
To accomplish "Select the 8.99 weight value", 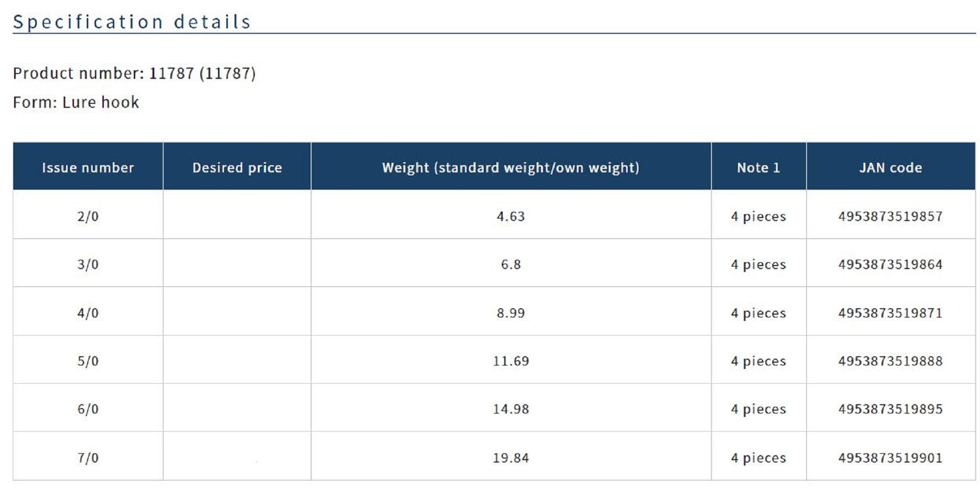I will click(511, 313).
